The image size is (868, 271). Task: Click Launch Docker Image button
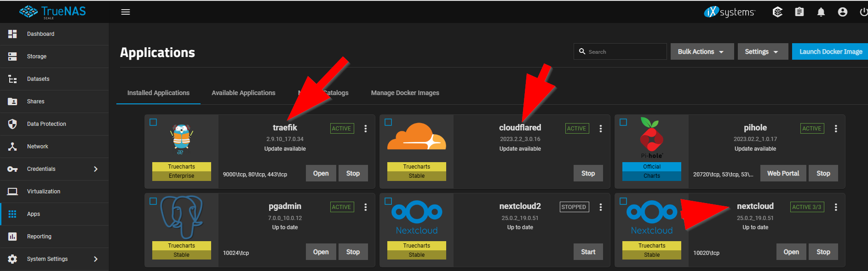tap(830, 51)
